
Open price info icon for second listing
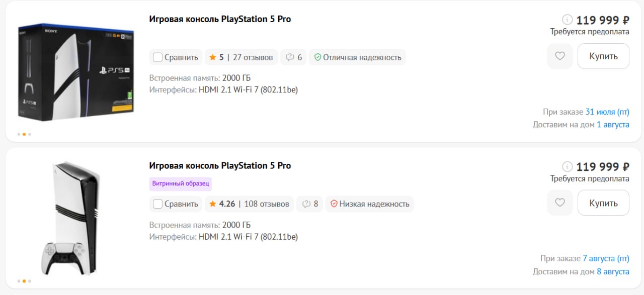(567, 167)
